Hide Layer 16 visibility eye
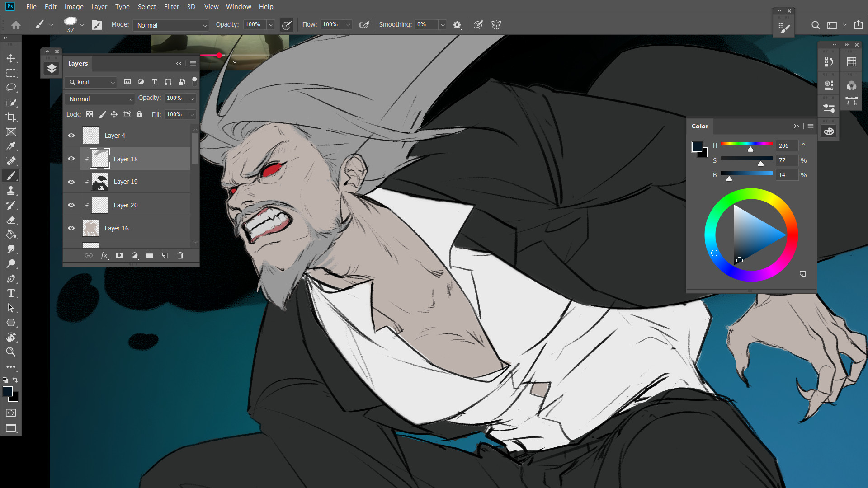868x488 pixels. tap(71, 228)
